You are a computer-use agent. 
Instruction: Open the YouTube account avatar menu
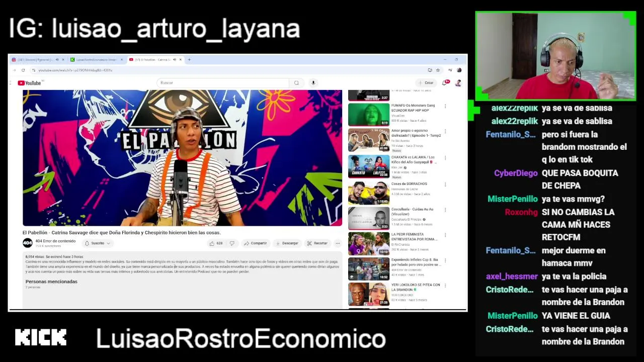pos(458,83)
